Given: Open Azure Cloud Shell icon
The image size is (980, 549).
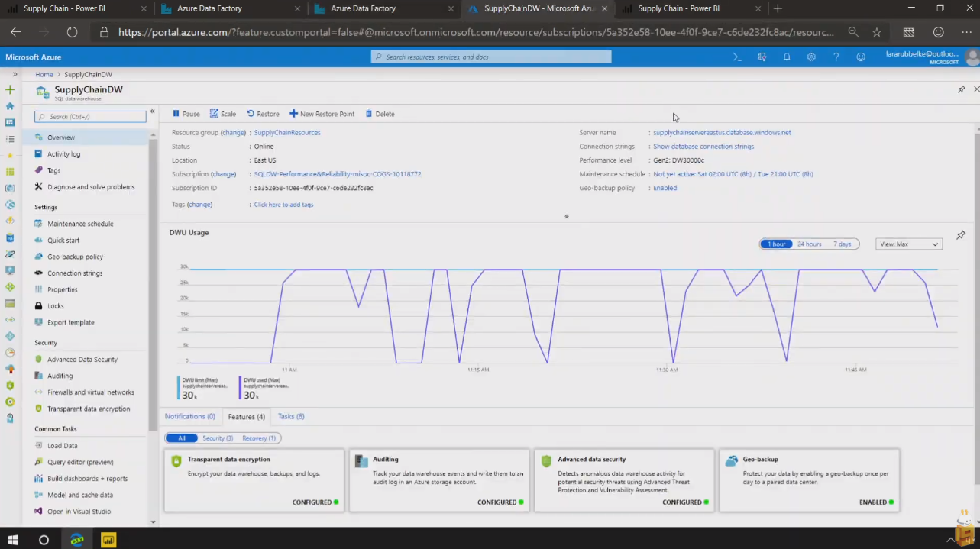Looking at the screenshot, I should pyautogui.click(x=737, y=57).
